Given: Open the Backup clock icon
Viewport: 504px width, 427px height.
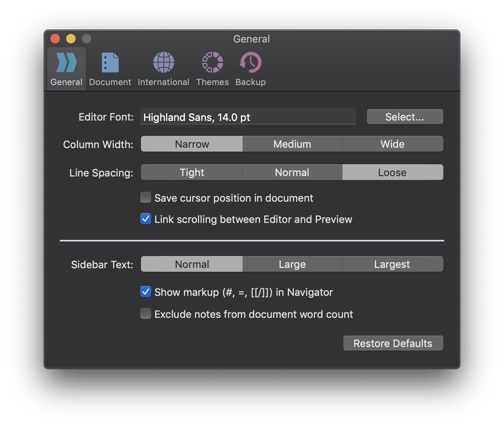Looking at the screenshot, I should pyautogui.click(x=250, y=63).
